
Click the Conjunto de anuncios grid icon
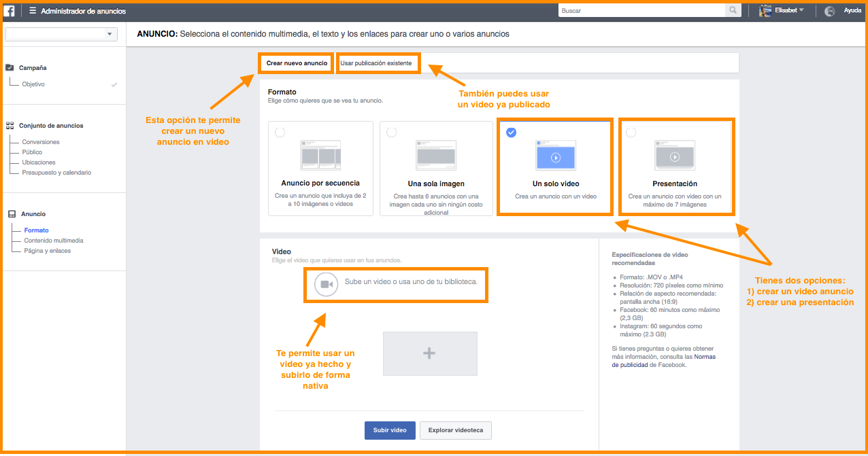10,126
